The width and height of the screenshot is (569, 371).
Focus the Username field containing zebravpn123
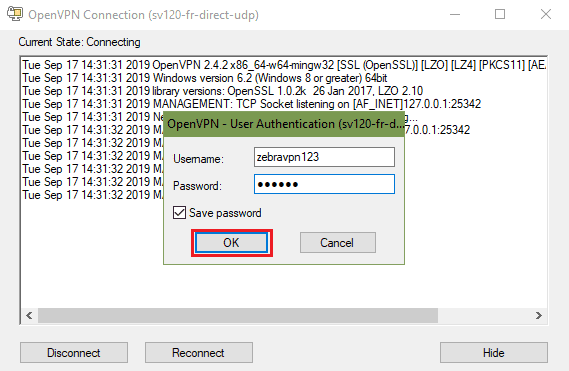[324, 157]
